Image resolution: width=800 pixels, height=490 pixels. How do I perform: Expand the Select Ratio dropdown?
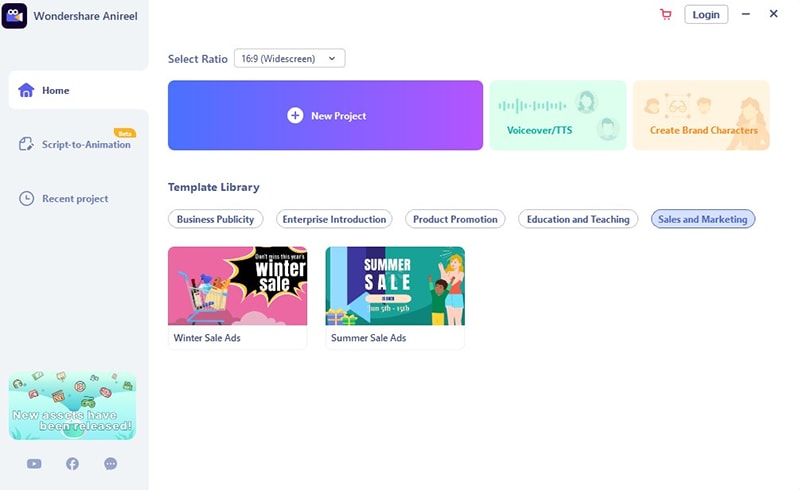pos(289,58)
